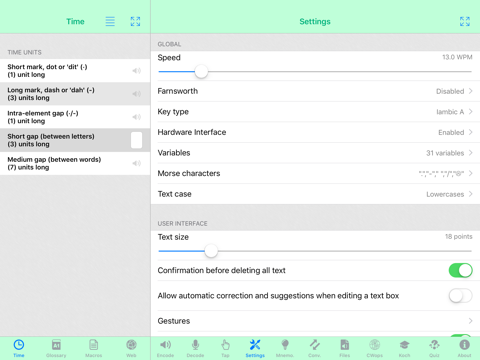The height and width of the screenshot is (360, 480).
Task: Play sound for Medium gap row
Action: click(137, 163)
